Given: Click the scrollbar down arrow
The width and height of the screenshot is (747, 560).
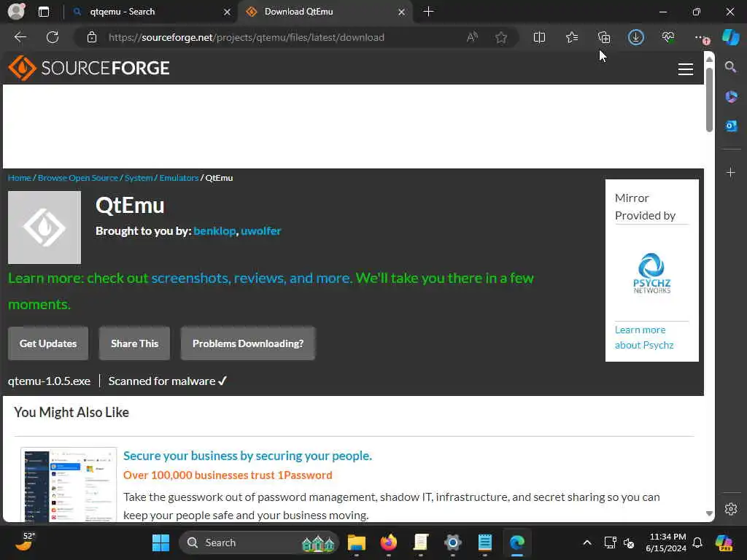Looking at the screenshot, I should click(x=709, y=513).
